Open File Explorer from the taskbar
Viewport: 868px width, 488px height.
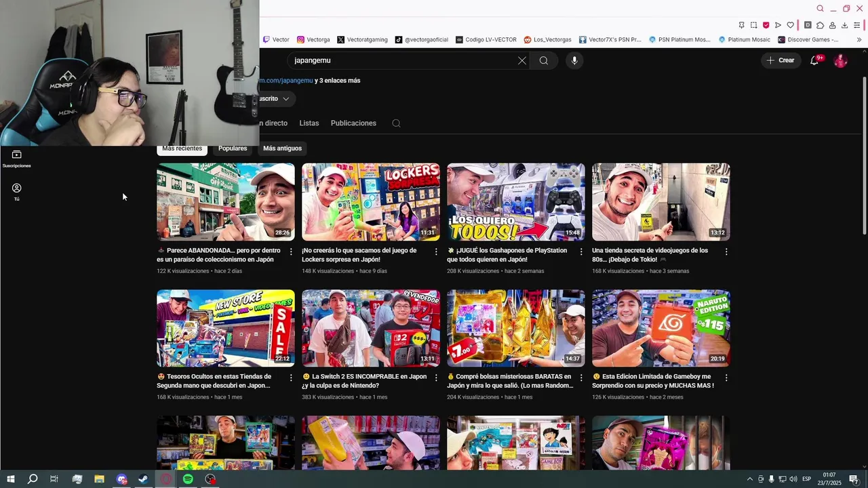[99, 479]
